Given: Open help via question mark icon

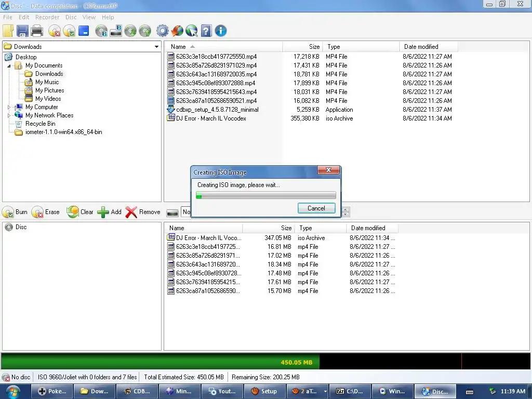Looking at the screenshot, I should [x=206, y=31].
